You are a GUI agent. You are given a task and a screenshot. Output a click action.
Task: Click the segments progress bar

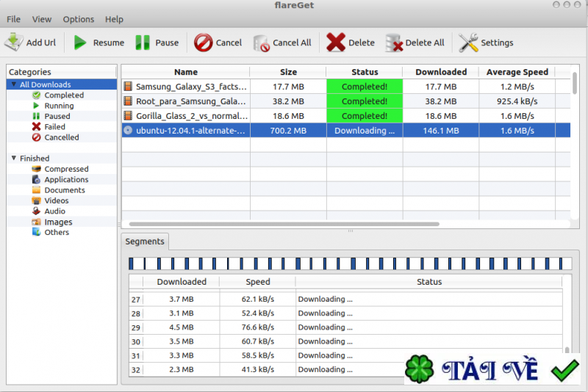(x=350, y=264)
